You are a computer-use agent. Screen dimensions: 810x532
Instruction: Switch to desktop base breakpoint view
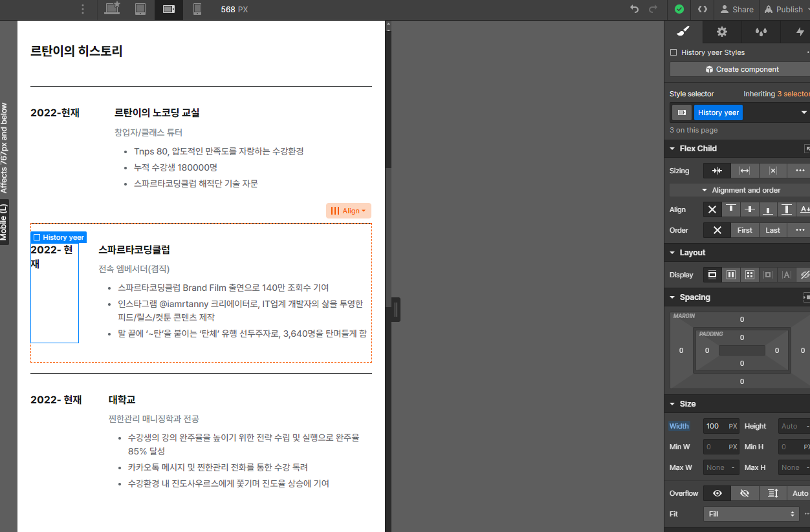coord(112,9)
